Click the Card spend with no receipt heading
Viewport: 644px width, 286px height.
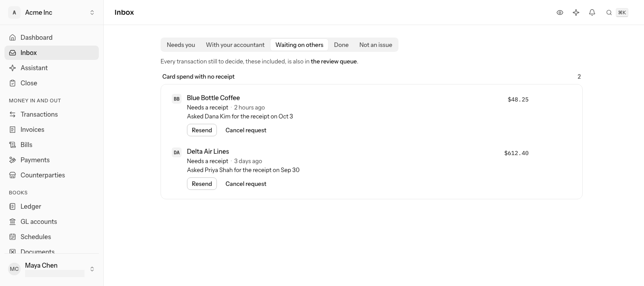pyautogui.click(x=199, y=76)
